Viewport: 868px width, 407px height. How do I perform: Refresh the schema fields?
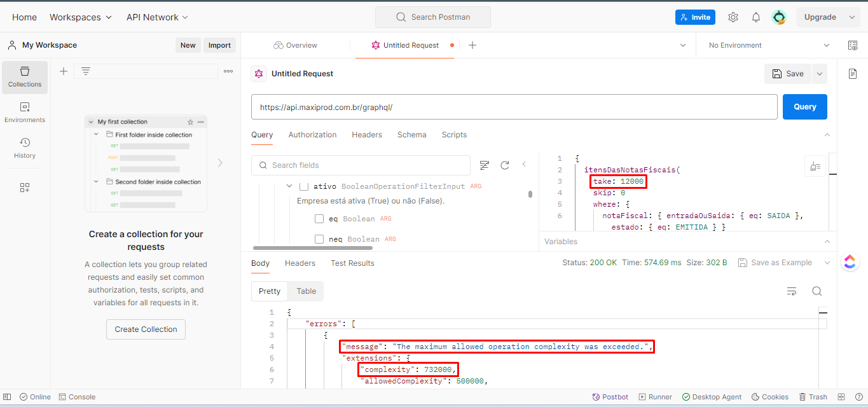pos(505,165)
